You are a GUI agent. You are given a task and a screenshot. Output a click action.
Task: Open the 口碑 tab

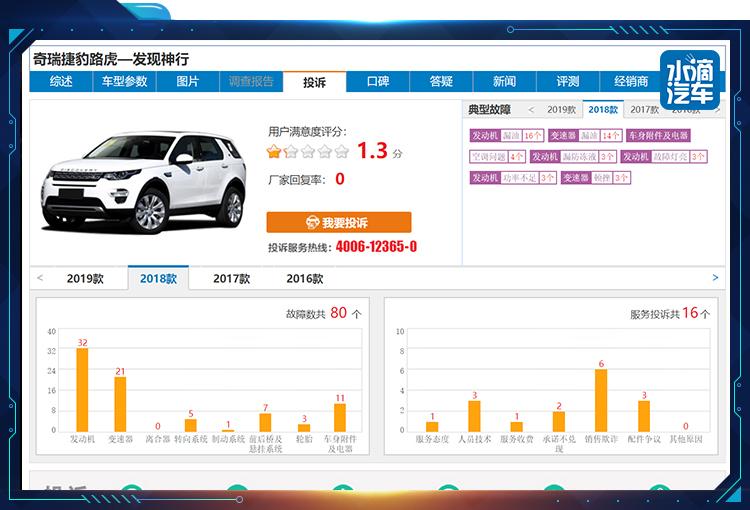(377, 81)
